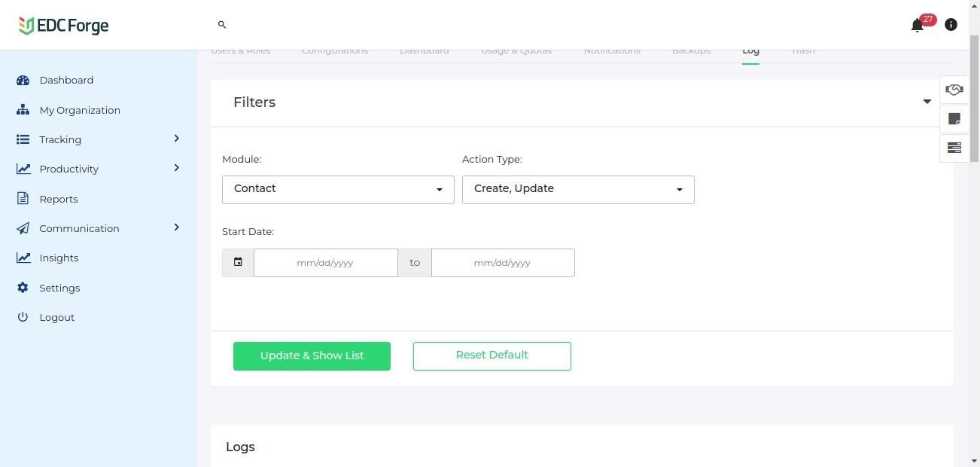The width and height of the screenshot is (980, 467).
Task: Click the search magnifier icon
Action: 222,25
